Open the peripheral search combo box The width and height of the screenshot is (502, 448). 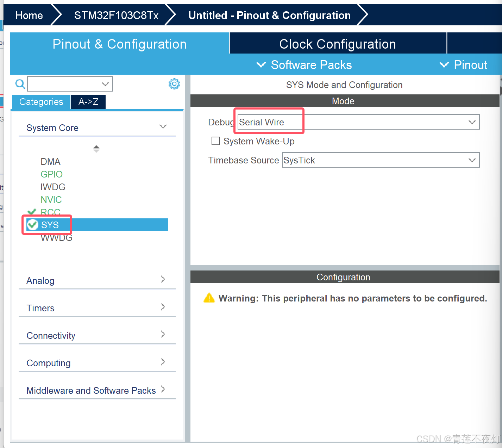70,84
